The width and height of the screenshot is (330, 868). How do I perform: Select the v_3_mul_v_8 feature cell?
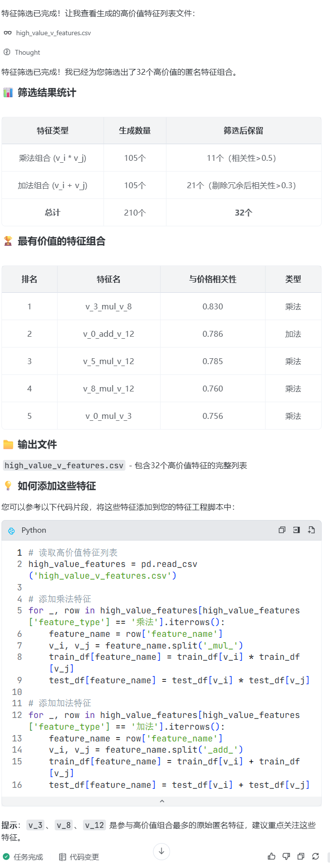coord(108,306)
